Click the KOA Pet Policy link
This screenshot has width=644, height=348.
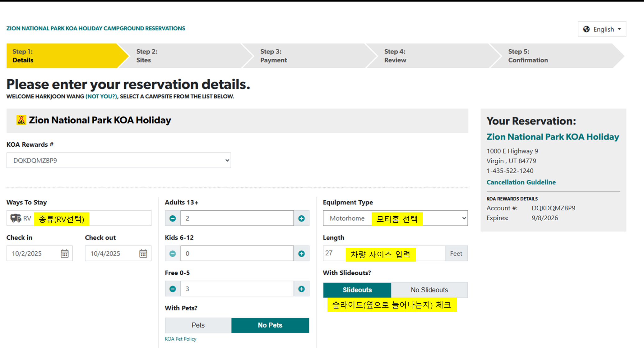coord(180,339)
